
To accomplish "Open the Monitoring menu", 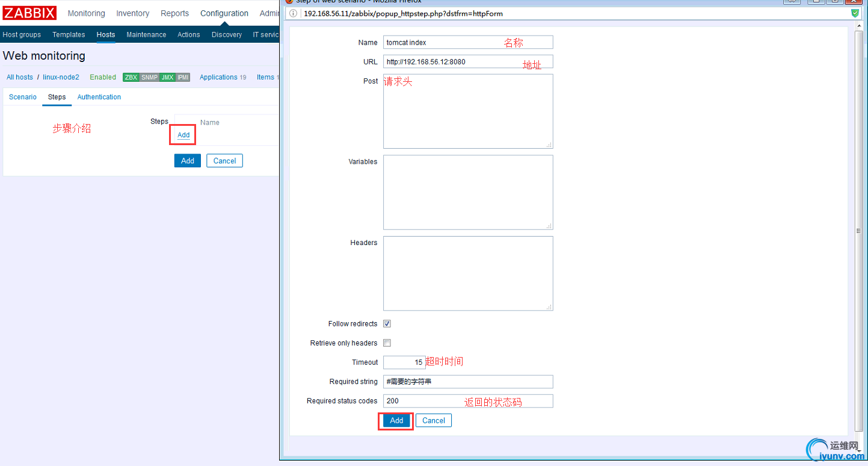I will (86, 13).
